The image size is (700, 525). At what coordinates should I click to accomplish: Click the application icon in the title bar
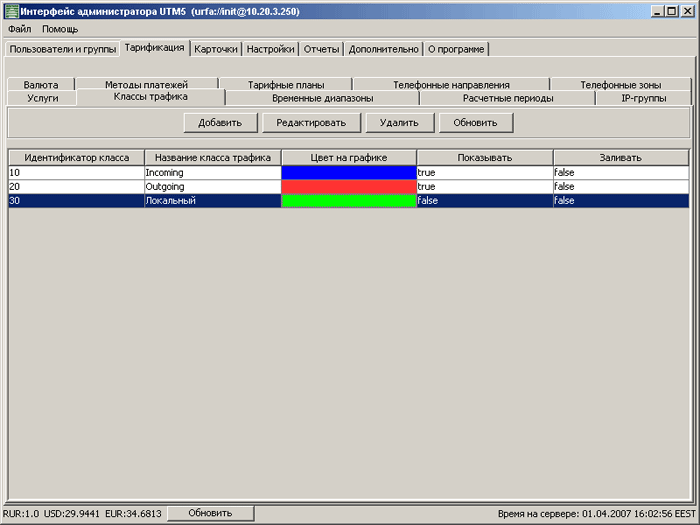coord(11,10)
